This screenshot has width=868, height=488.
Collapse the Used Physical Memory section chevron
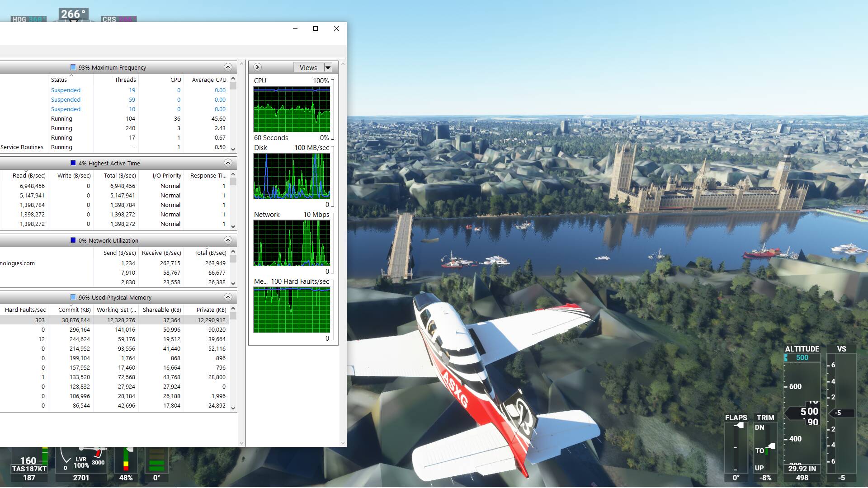(x=228, y=297)
